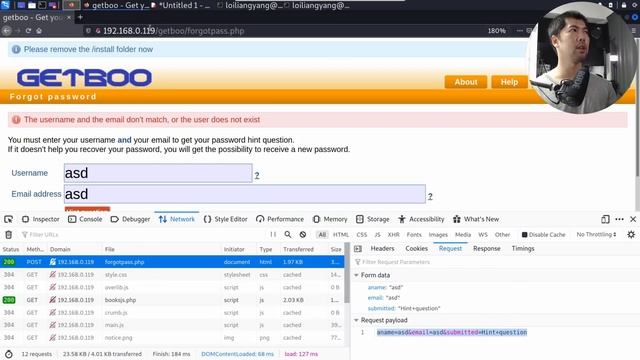Filter requests by XHR

393,235
